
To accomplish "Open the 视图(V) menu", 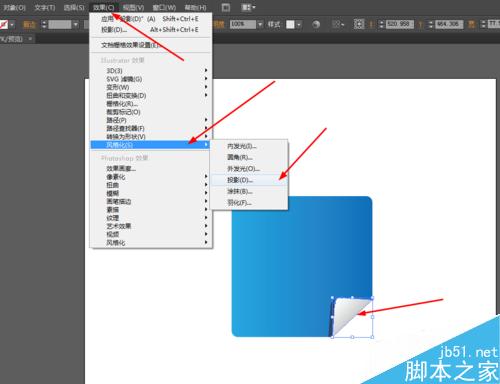I will 133,7.
